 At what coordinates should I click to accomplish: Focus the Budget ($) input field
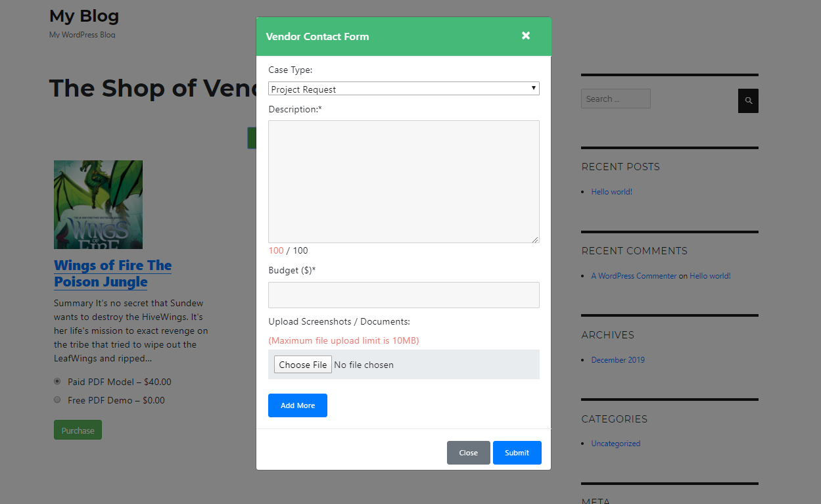pyautogui.click(x=404, y=295)
